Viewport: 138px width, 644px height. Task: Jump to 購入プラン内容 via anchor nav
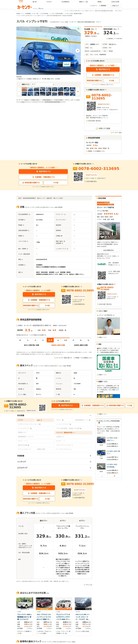coord(58,198)
